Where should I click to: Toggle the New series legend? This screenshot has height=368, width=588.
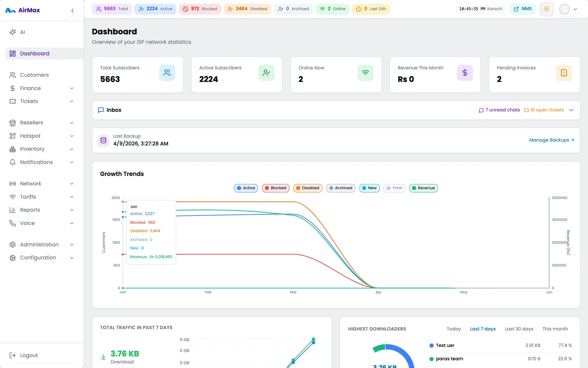coord(369,188)
